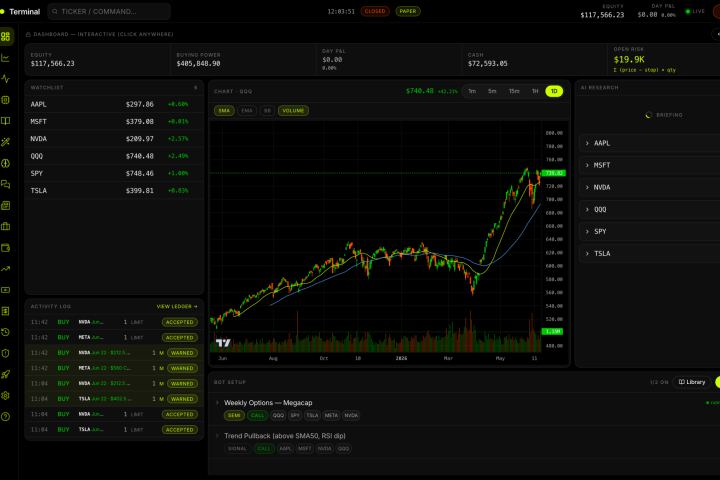Open the briefcase icon in sidebar
This screenshot has width=720, height=480.
click(6, 226)
